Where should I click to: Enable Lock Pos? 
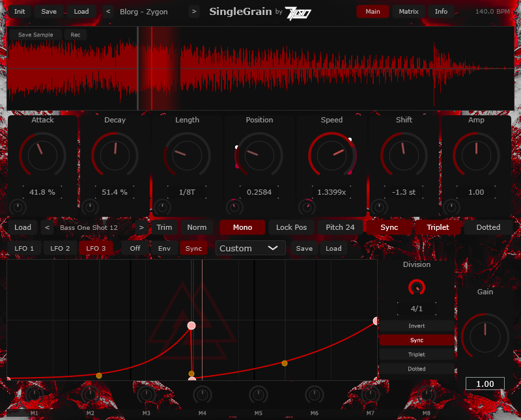coord(292,227)
